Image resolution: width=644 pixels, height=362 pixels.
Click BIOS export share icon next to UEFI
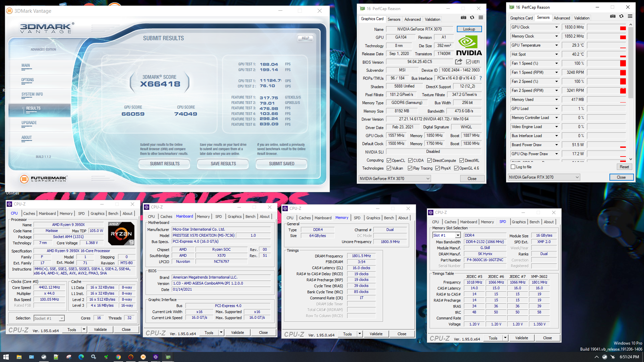tap(459, 62)
